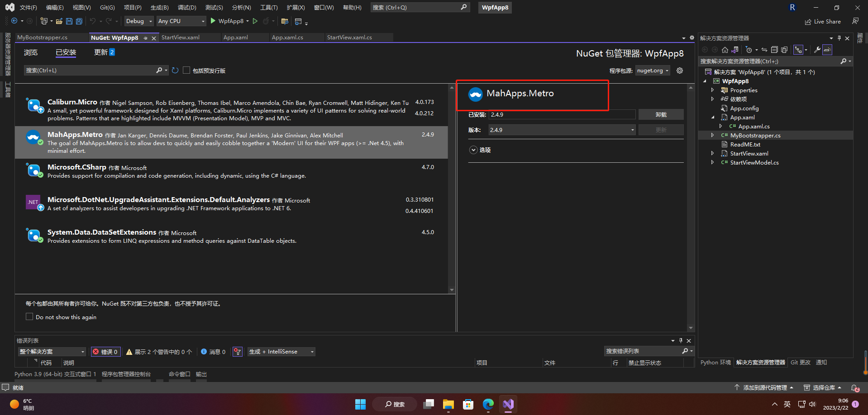Viewport: 868px width, 415px height.
Task: Click the Save All toolbar icon
Action: tap(79, 21)
